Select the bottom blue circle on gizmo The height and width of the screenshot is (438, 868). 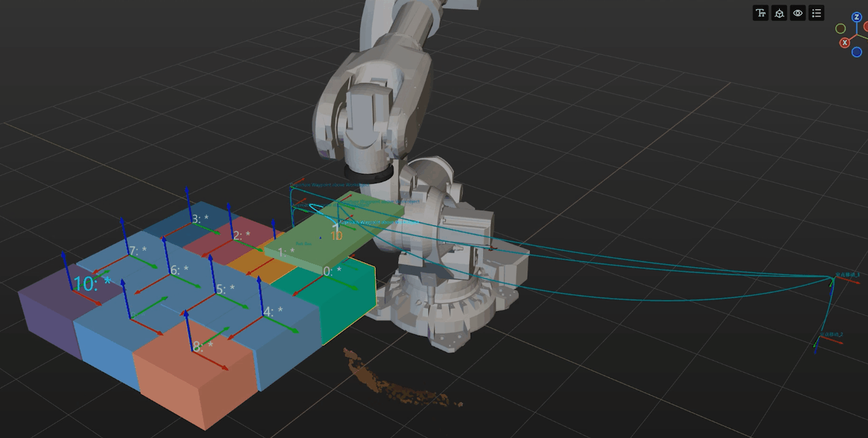point(856,52)
